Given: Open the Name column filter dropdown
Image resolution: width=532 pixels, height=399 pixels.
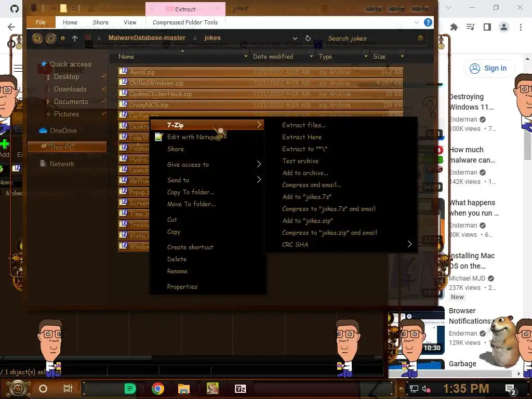Looking at the screenshot, I should coord(246,56).
